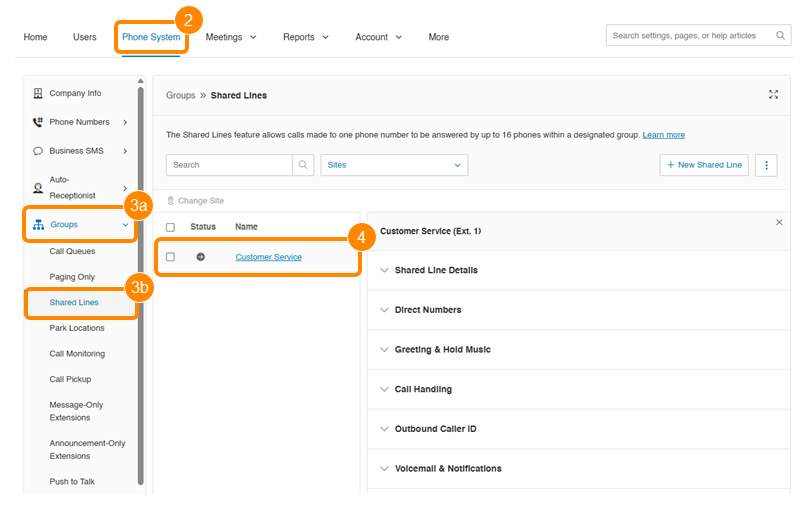Open the Meetings menu
Image resolution: width=807 pixels, height=508 pixels.
pyautogui.click(x=231, y=37)
